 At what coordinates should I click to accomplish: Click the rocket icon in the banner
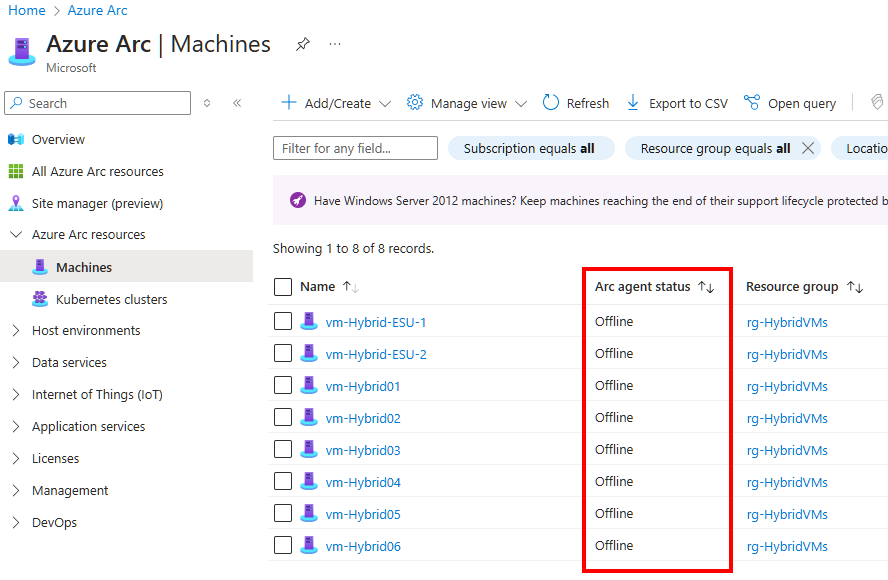(298, 200)
